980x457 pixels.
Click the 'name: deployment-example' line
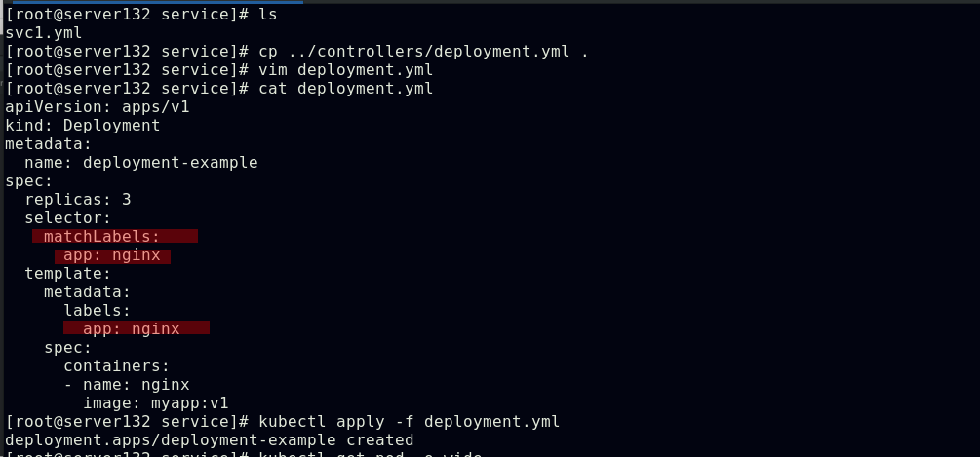(140, 163)
